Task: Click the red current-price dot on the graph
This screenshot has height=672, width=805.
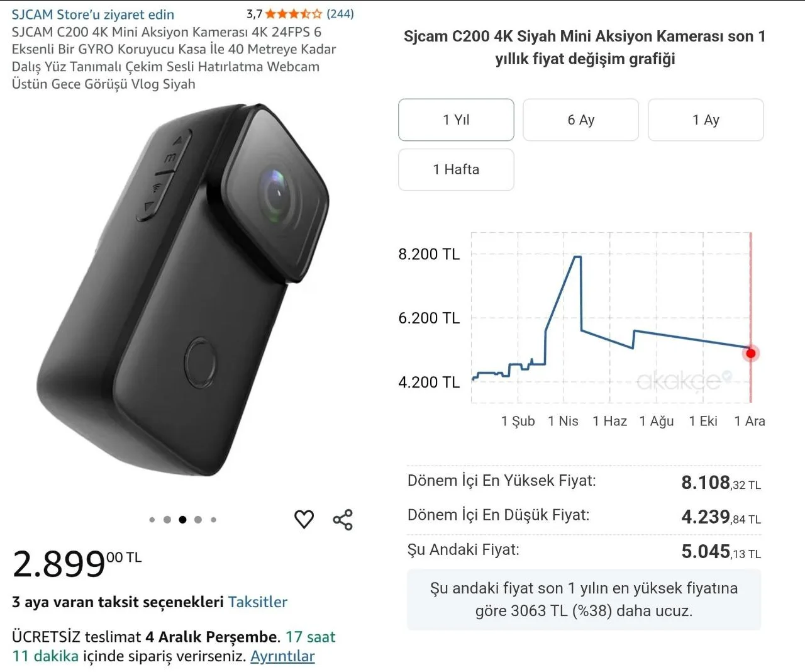Action: (750, 353)
